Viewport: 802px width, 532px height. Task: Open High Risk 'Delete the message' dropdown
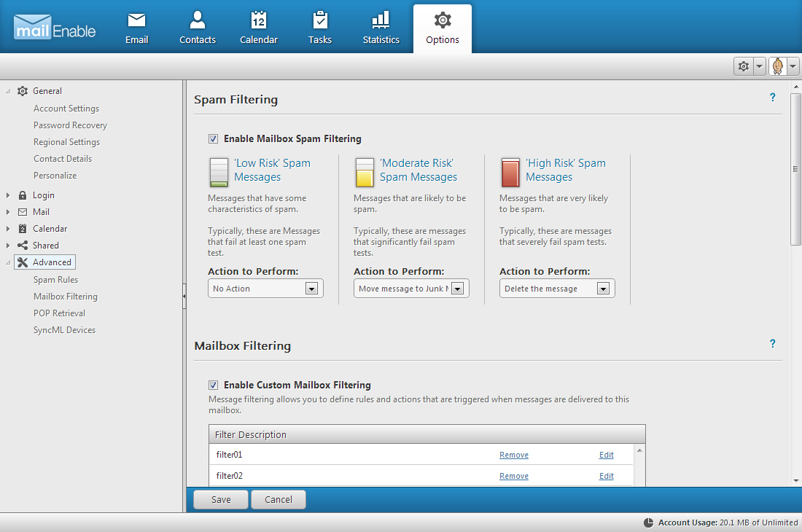pyautogui.click(x=557, y=289)
